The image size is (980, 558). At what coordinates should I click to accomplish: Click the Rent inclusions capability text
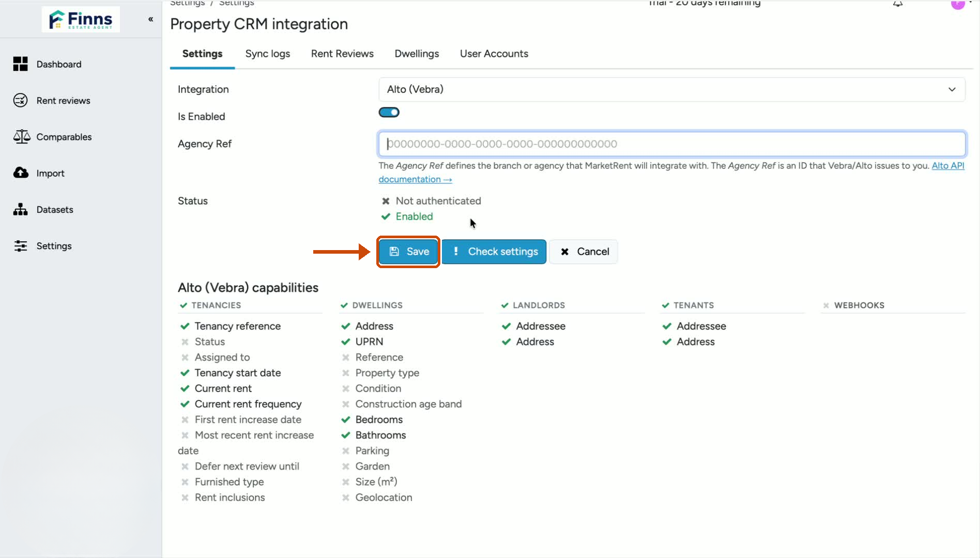coord(230,498)
